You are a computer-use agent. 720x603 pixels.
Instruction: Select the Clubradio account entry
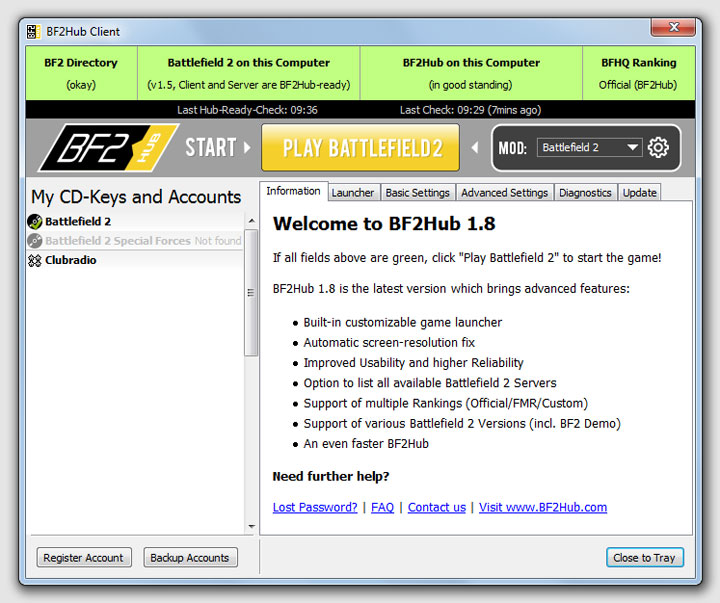pos(135,260)
